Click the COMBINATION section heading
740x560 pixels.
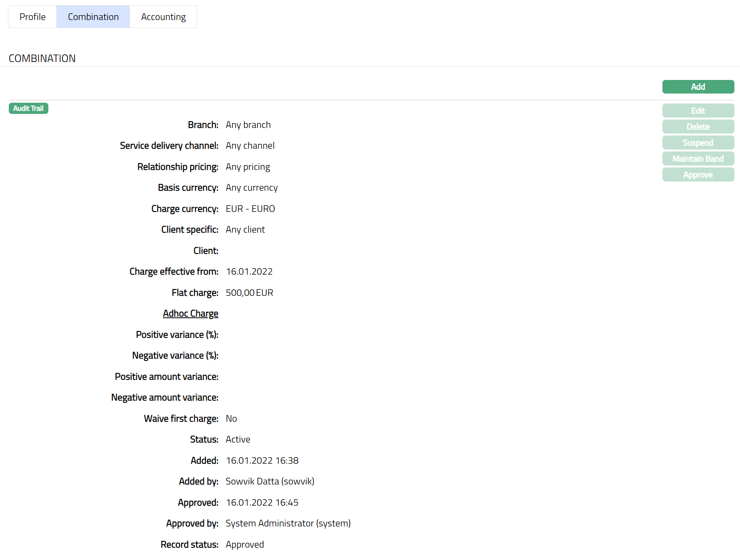click(42, 58)
